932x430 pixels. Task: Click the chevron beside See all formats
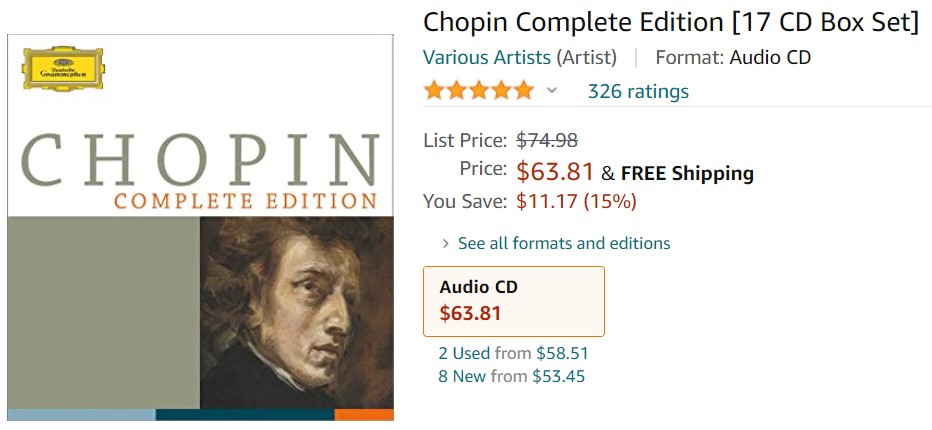click(x=445, y=243)
